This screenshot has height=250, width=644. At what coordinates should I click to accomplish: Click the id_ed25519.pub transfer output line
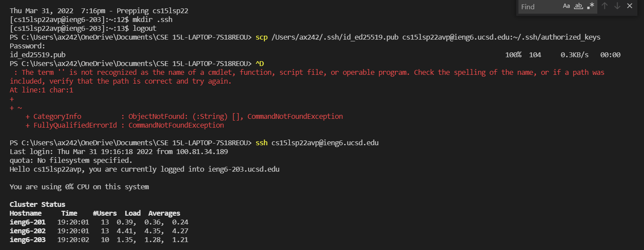pos(37,55)
